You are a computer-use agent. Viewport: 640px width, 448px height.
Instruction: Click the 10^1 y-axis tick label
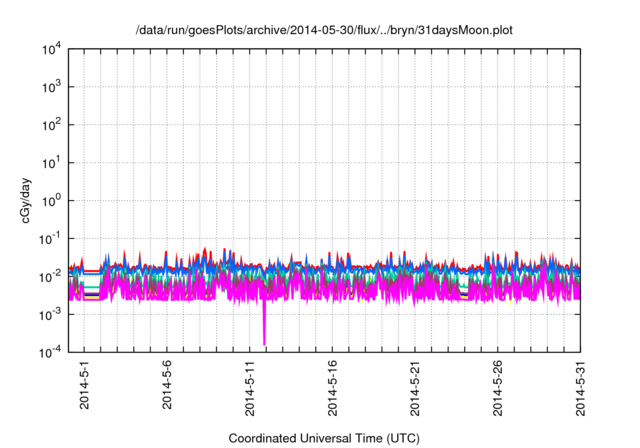[52, 163]
